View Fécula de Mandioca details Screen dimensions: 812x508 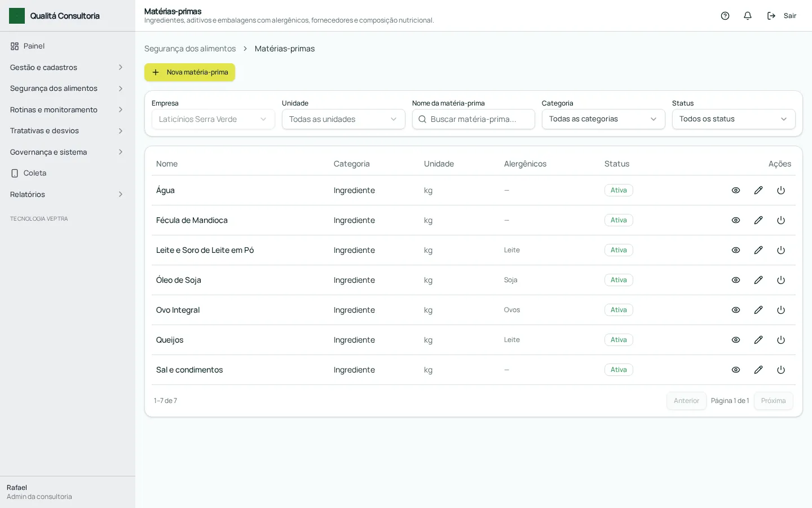point(736,220)
